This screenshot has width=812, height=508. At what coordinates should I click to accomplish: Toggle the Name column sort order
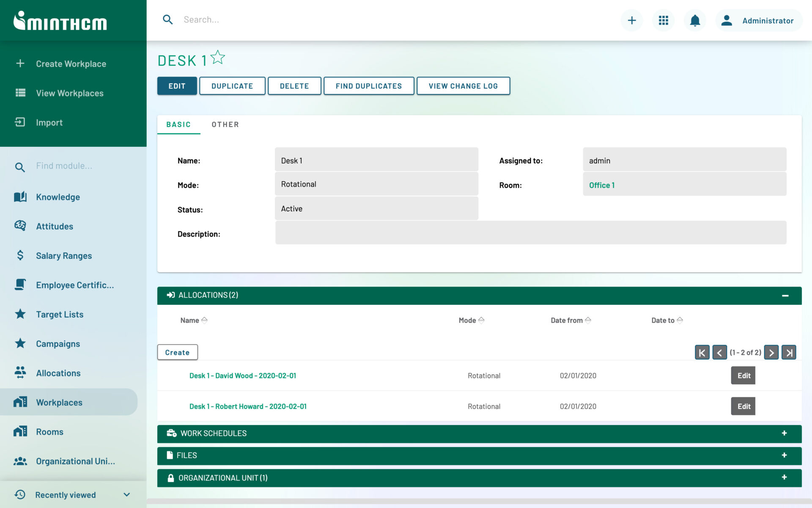tap(206, 320)
